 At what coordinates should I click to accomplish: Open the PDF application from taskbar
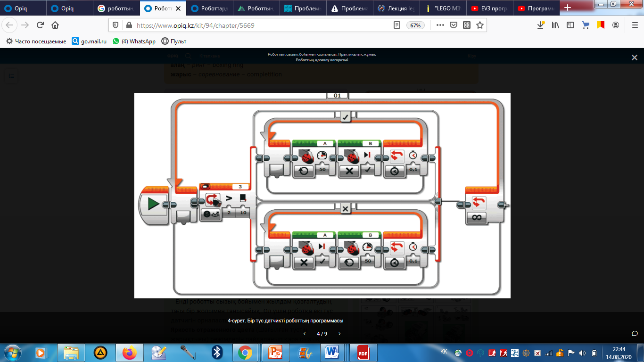point(363,352)
